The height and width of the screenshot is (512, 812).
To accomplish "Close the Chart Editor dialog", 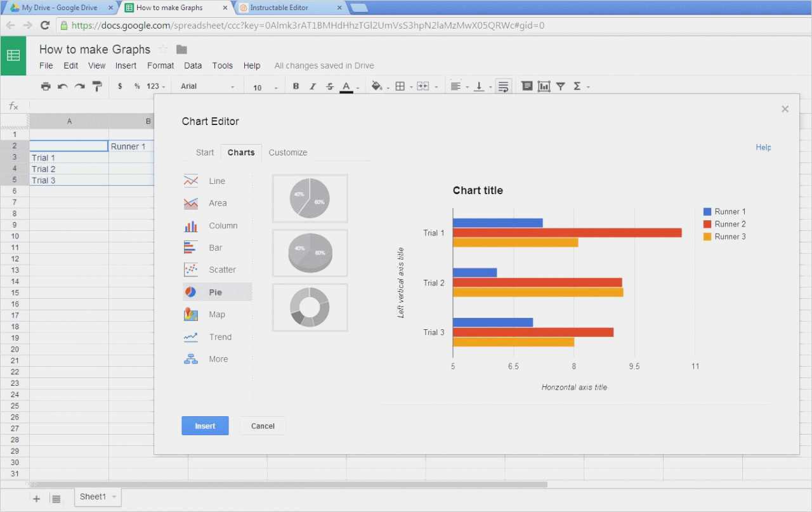I will 785,109.
